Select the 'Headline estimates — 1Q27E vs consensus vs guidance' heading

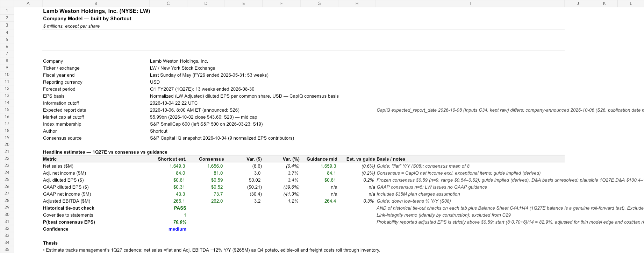[105, 152]
